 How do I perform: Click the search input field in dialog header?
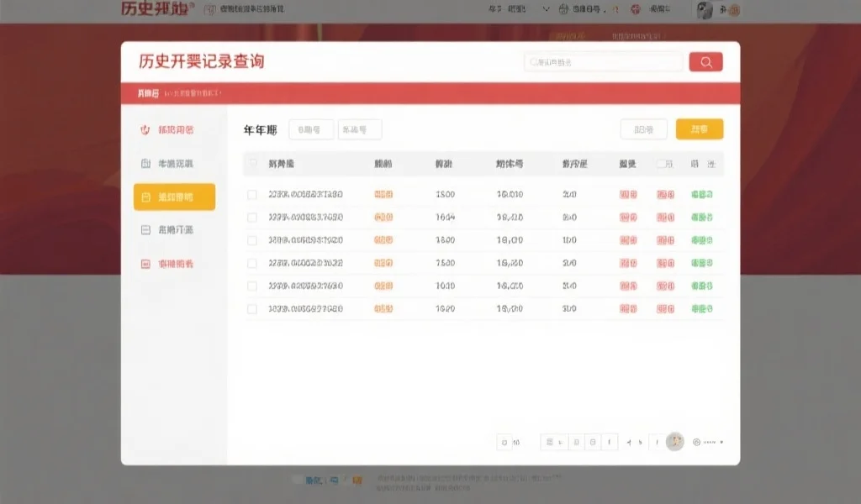click(x=603, y=62)
